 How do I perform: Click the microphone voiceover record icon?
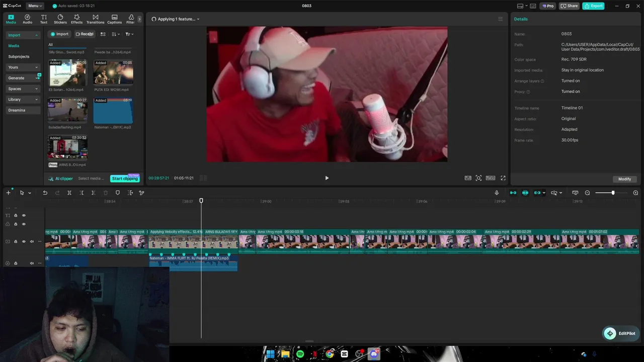click(x=497, y=193)
